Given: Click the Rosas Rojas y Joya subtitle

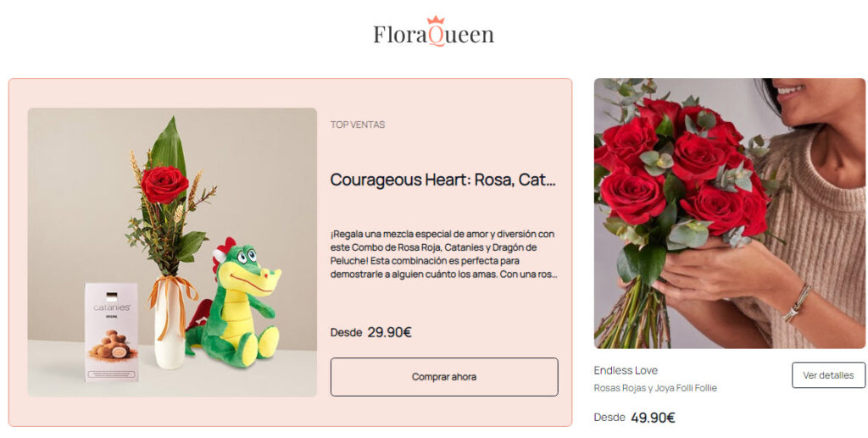Looking at the screenshot, I should pos(655,388).
